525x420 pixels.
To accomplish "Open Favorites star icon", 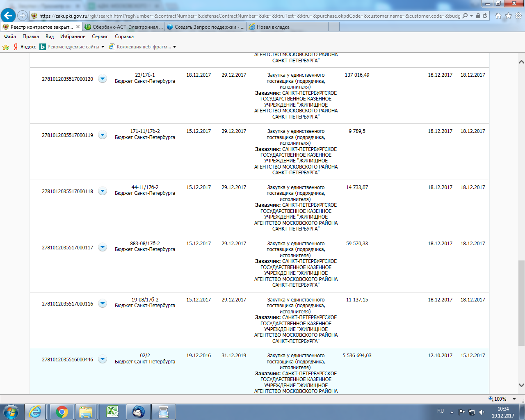I will [508, 16].
